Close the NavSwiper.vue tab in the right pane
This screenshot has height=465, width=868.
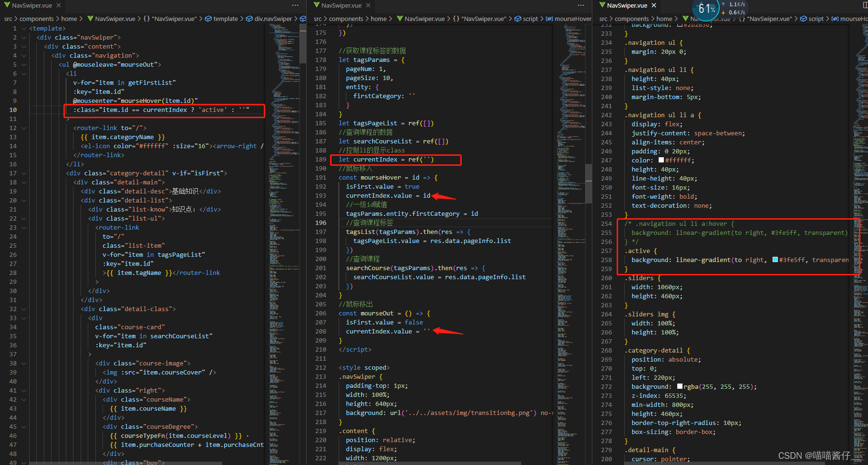[654, 5]
